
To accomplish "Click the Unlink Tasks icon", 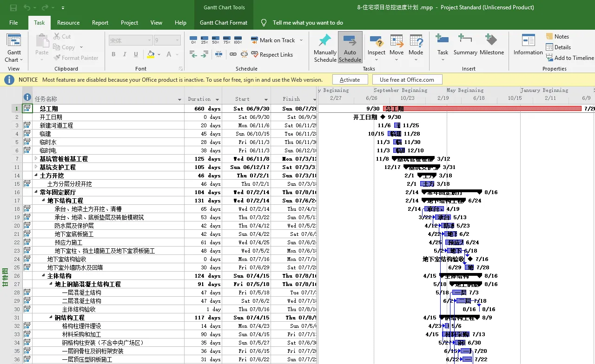I will [x=245, y=54].
